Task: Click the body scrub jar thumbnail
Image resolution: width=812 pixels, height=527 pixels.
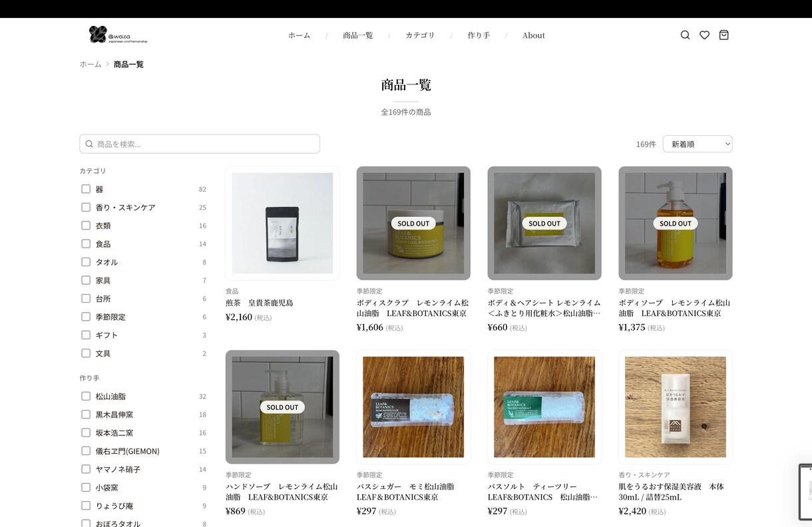Action: click(x=413, y=223)
